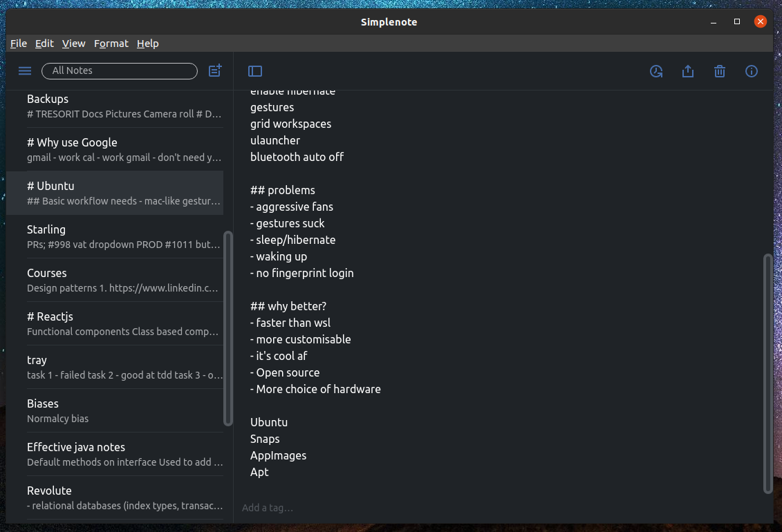782x532 pixels.
Task: Click the 'Snaps' line in editor
Action: click(265, 439)
